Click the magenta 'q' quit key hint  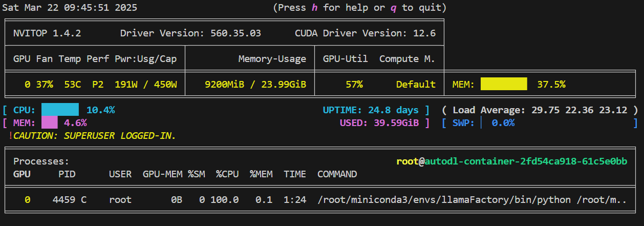394,8
